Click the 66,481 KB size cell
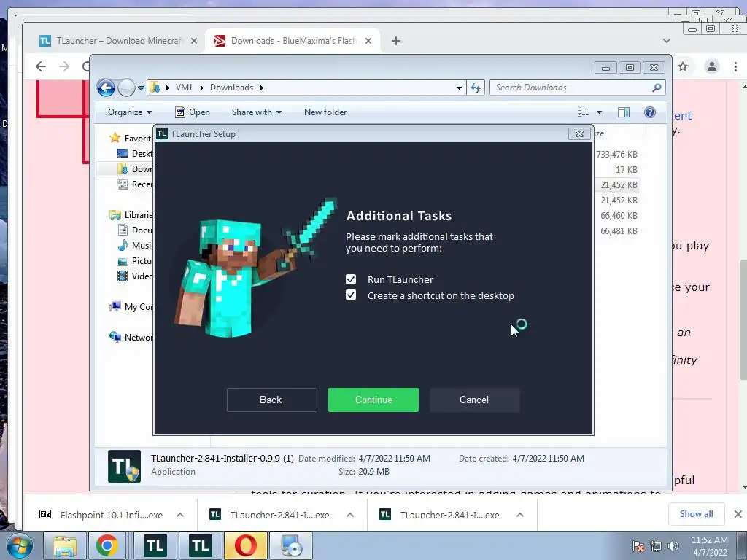This screenshot has width=747, height=560. click(619, 230)
